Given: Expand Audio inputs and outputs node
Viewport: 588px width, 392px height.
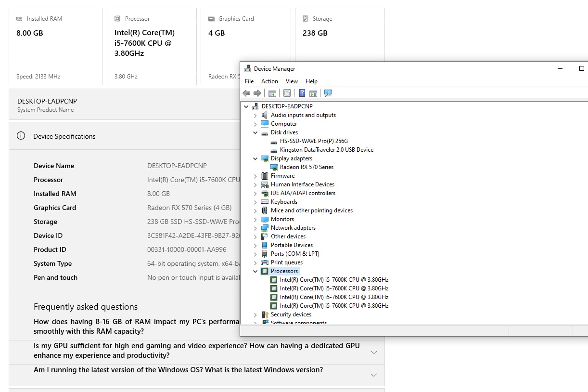Looking at the screenshot, I should click(x=256, y=115).
